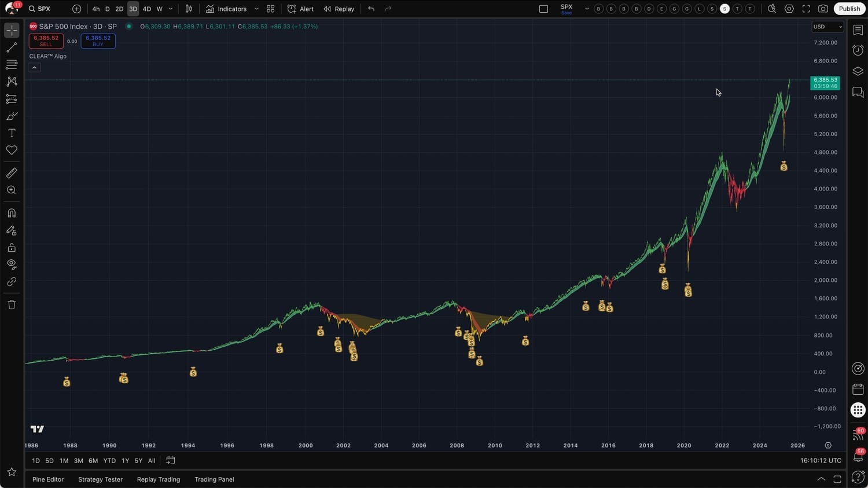Select the crosshair cursor tool

(x=12, y=30)
